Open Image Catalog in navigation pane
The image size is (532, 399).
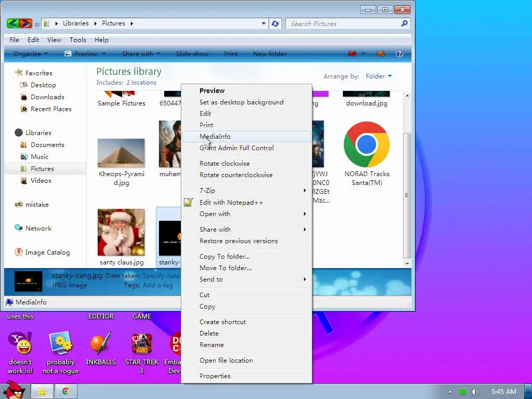pos(47,252)
